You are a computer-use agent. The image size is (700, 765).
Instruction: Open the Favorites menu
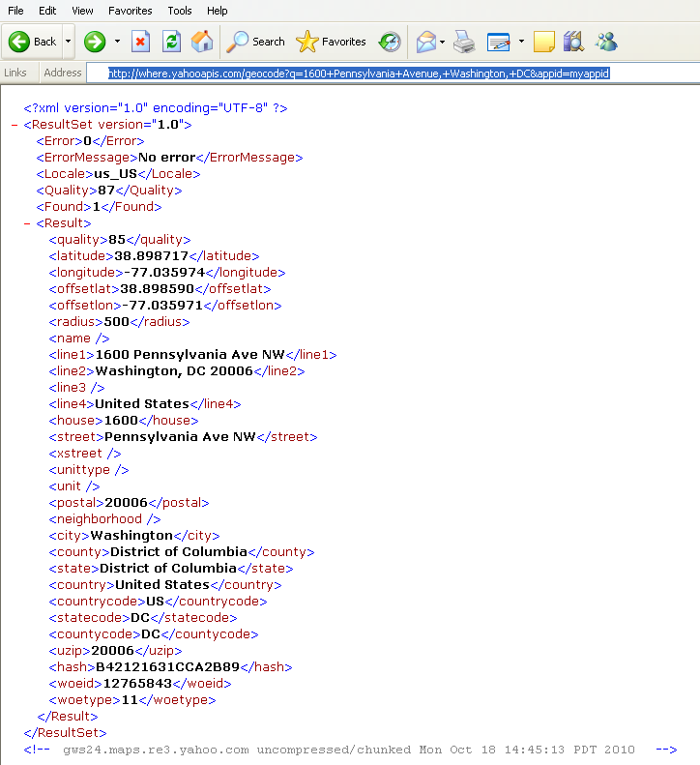(131, 11)
